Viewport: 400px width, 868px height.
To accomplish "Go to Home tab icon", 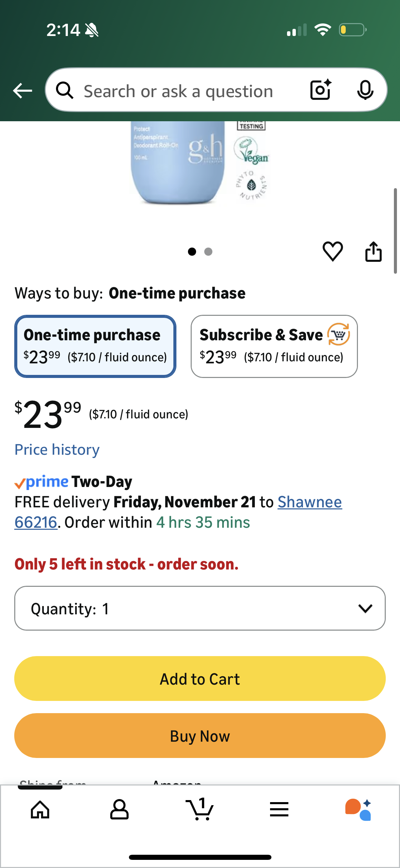I will (x=40, y=810).
